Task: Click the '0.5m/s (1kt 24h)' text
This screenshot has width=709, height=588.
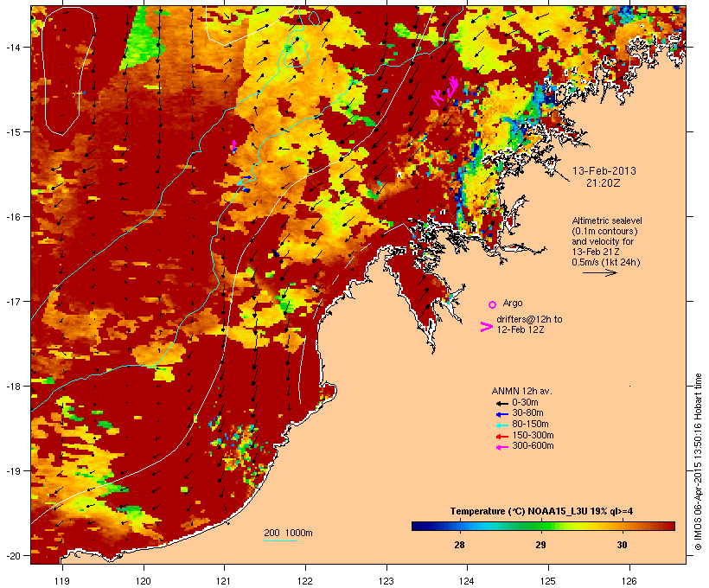Action: point(606,262)
